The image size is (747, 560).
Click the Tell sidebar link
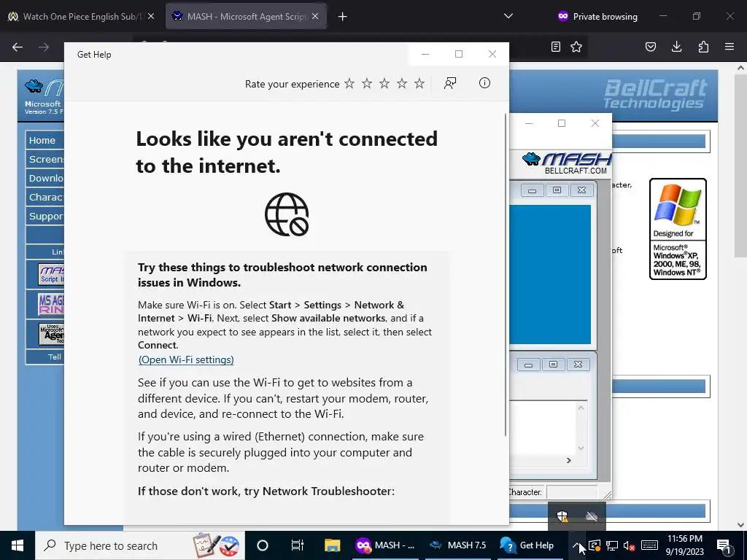(x=54, y=357)
